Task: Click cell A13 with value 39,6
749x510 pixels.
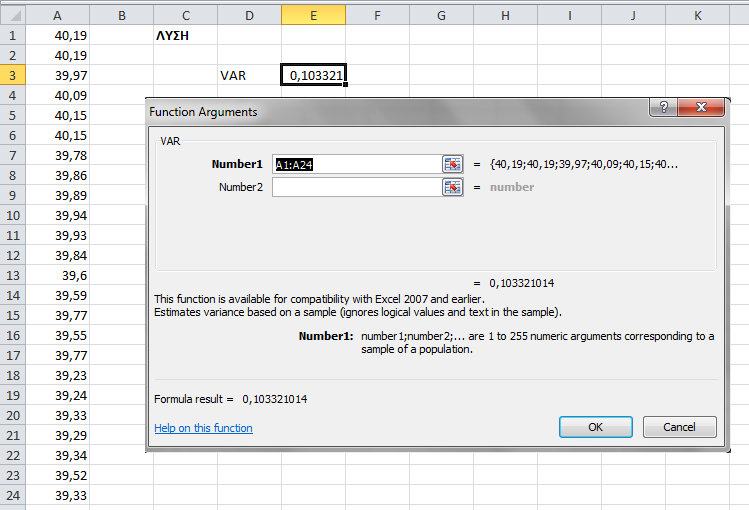Action: point(57,276)
